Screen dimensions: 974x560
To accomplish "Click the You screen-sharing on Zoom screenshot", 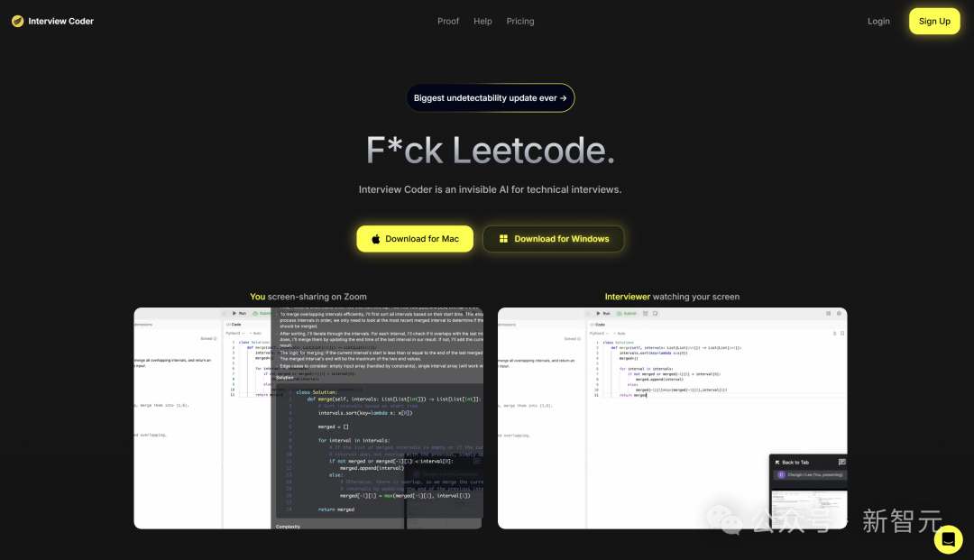I will (x=308, y=418).
